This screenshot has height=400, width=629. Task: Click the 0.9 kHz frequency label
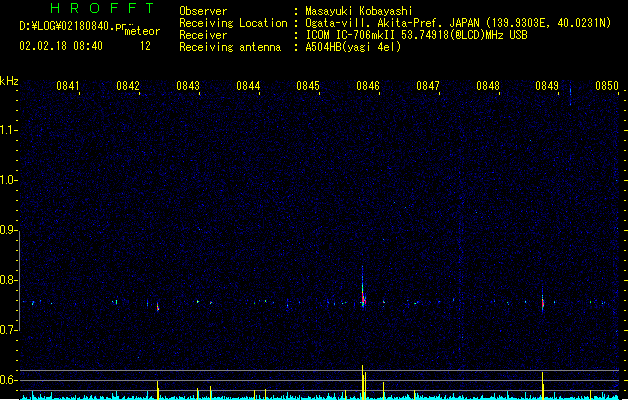[9, 230]
